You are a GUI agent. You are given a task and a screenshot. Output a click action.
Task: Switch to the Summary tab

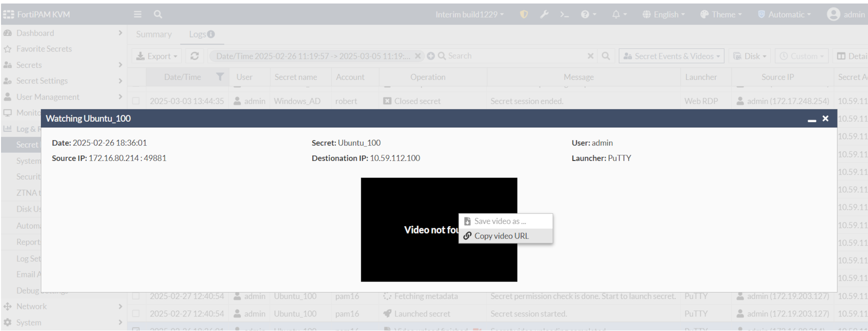click(154, 34)
